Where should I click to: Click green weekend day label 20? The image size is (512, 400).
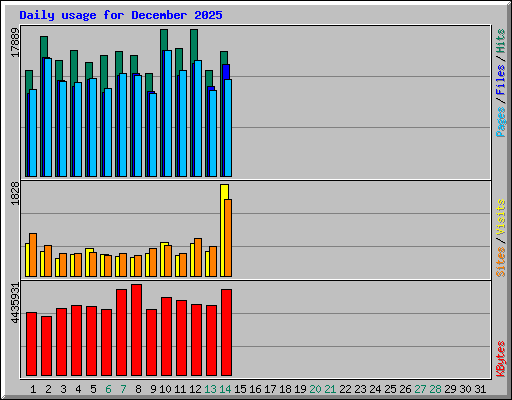[315, 389]
